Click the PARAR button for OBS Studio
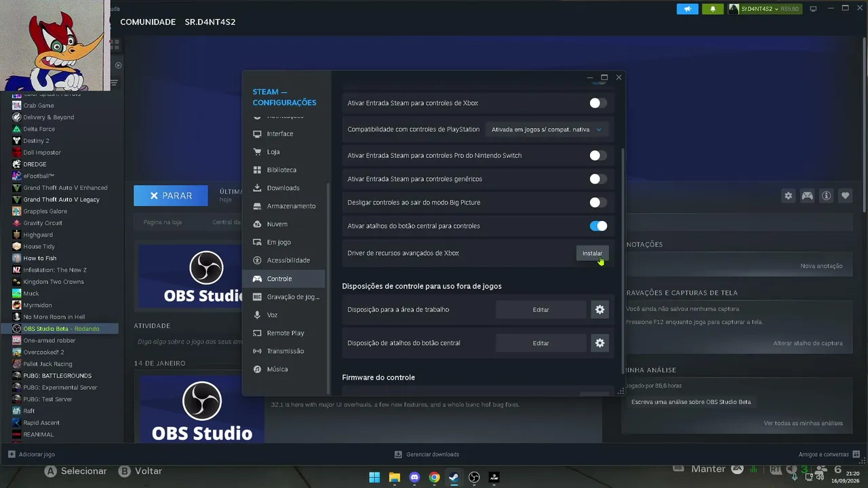 point(171,195)
